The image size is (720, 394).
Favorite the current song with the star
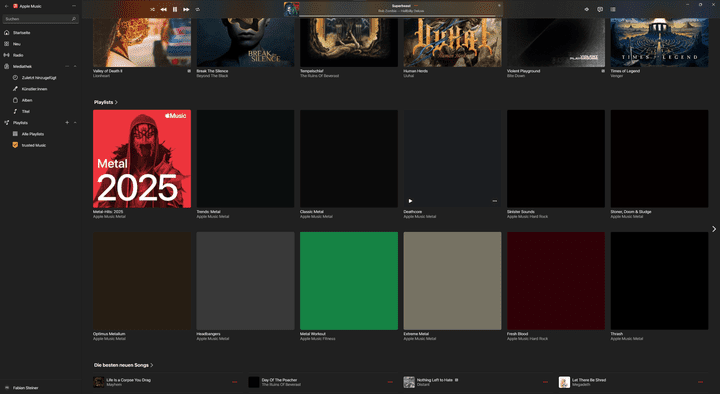point(499,6)
